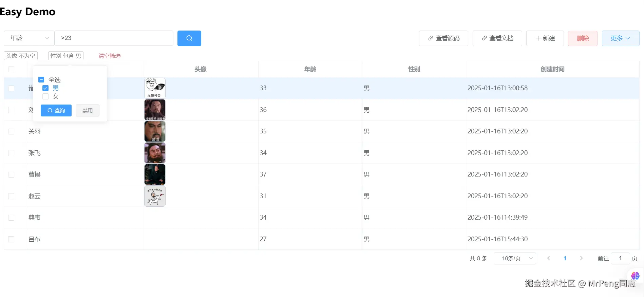This screenshot has width=644, height=297.
Task: Click the 性别 column header
Action: pos(414,69)
